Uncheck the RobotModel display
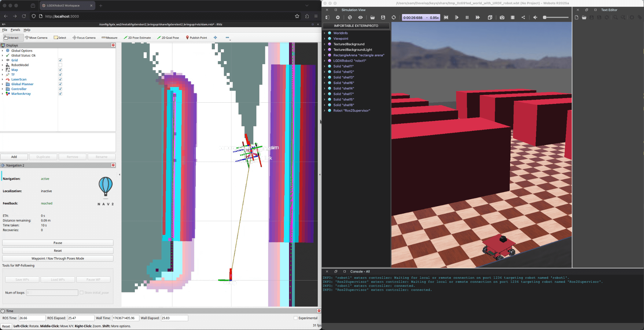644x330 pixels. 60,65
